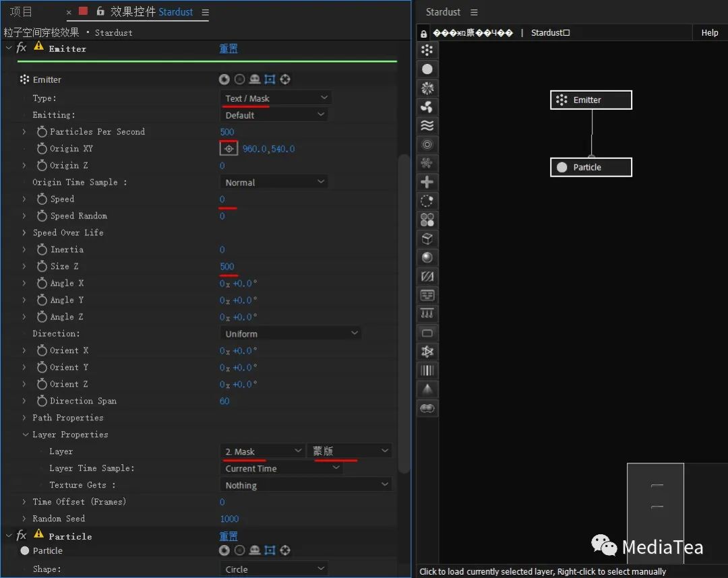Click the light cone node icon
The image size is (728, 578).
(x=427, y=389)
